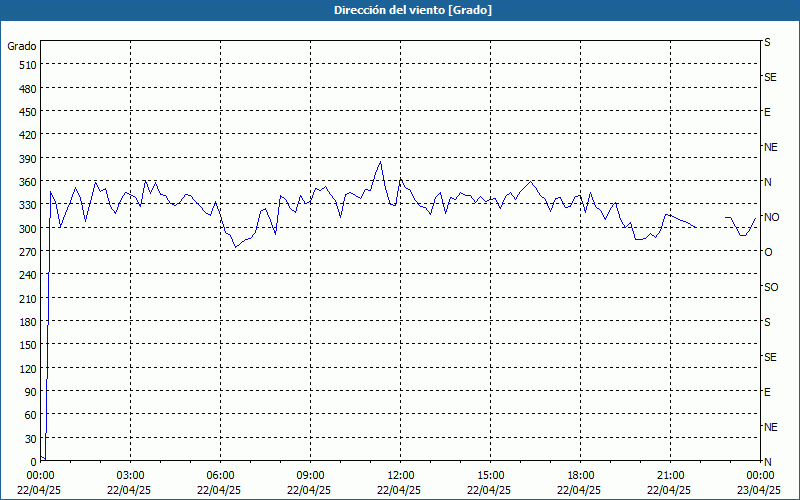Click the 330 degree axis label
Image resolution: width=800 pixels, height=500 pixels.
29,205
